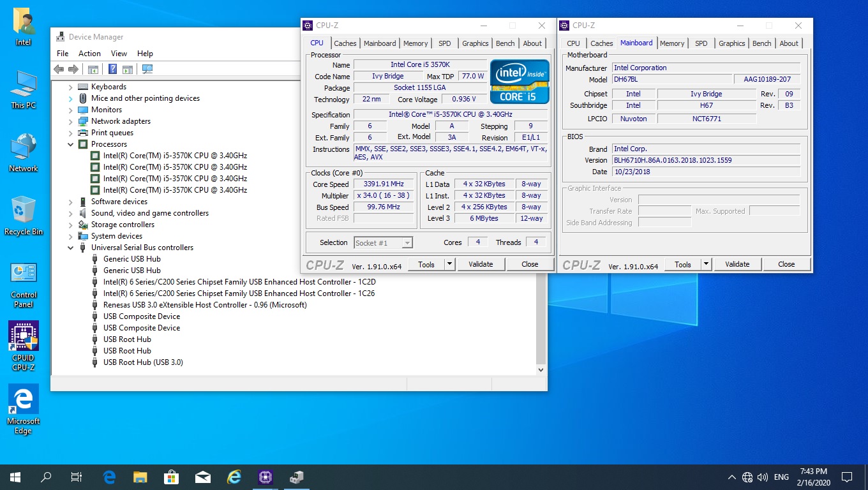Toggle Show/Hide Console Tree toolbar icon
The height and width of the screenshot is (490, 868).
(93, 70)
